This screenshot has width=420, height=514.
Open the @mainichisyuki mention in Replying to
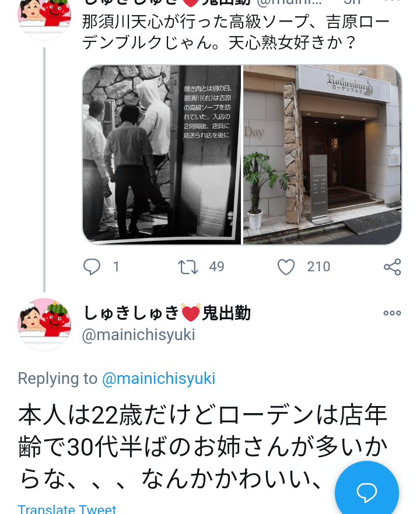pos(159,378)
